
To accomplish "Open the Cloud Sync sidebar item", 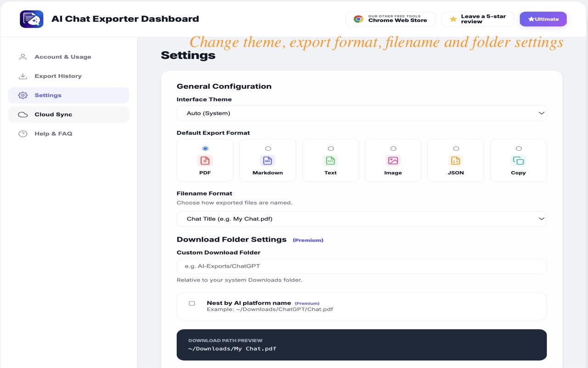I will coord(53,115).
